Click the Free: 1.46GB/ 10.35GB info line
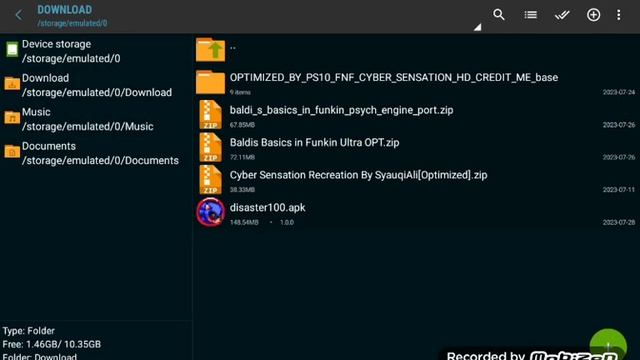 (51, 344)
